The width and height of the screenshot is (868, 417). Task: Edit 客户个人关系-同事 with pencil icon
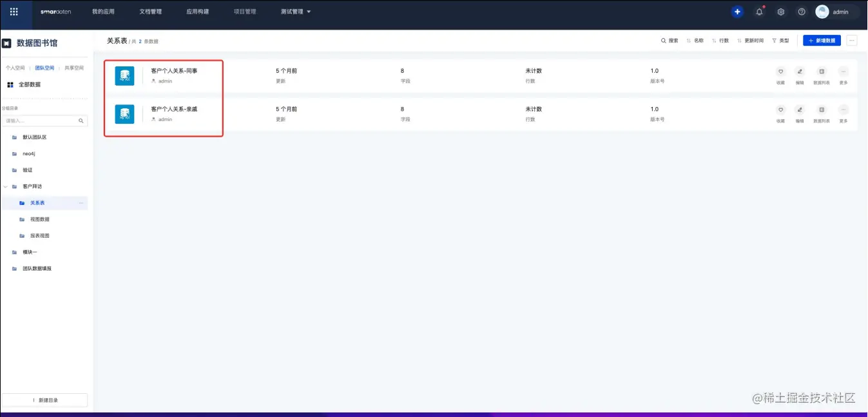[x=800, y=72]
